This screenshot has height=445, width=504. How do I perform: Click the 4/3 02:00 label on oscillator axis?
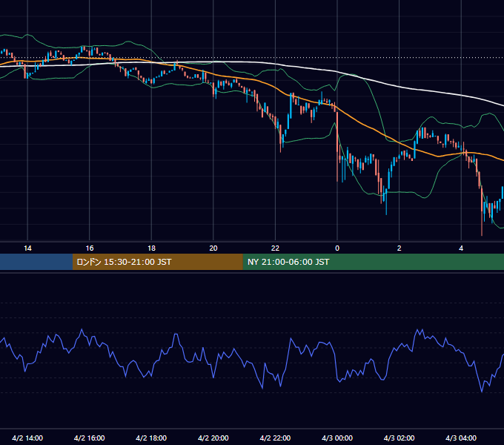pos(399,438)
